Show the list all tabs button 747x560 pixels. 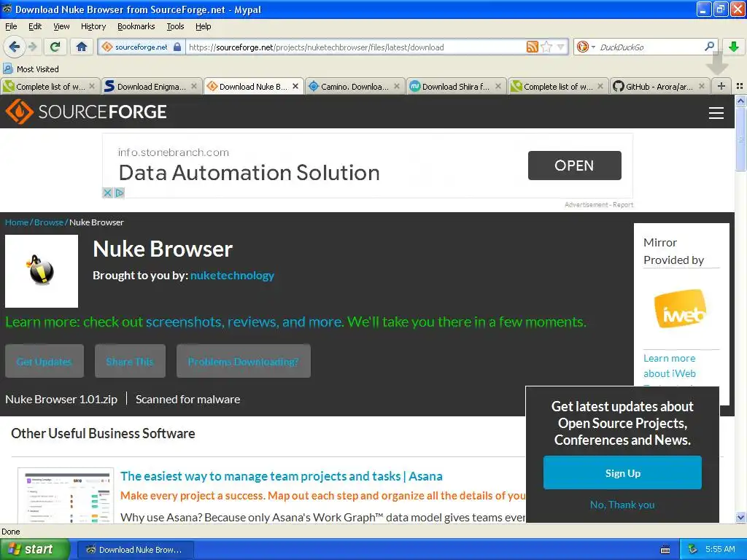[x=740, y=86]
